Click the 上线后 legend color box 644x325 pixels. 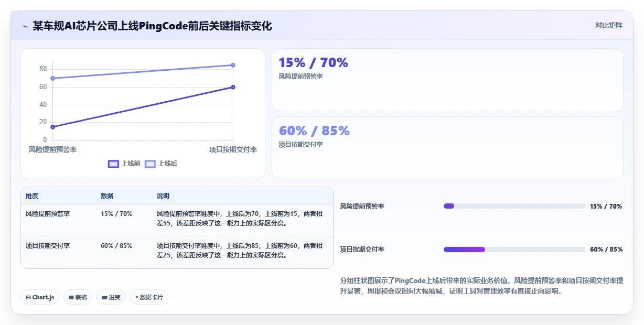tap(150, 164)
